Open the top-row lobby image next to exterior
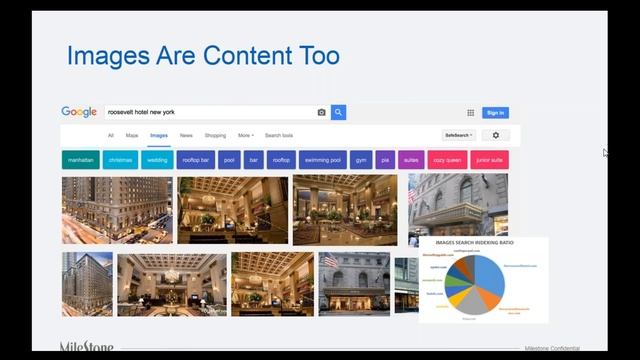 point(233,210)
